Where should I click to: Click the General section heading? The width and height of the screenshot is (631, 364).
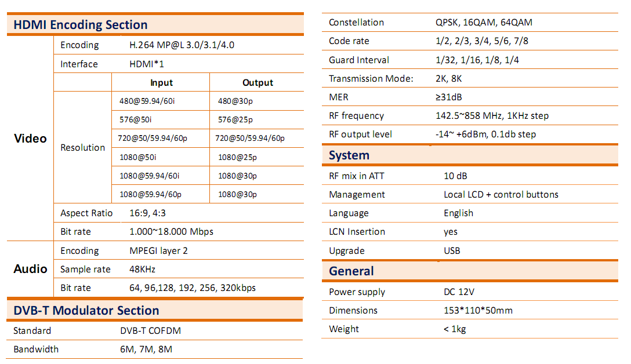pyautogui.click(x=351, y=271)
